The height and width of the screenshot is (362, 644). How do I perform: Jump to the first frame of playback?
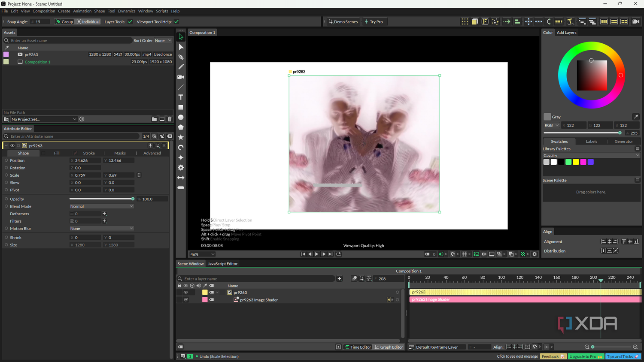coord(303,254)
